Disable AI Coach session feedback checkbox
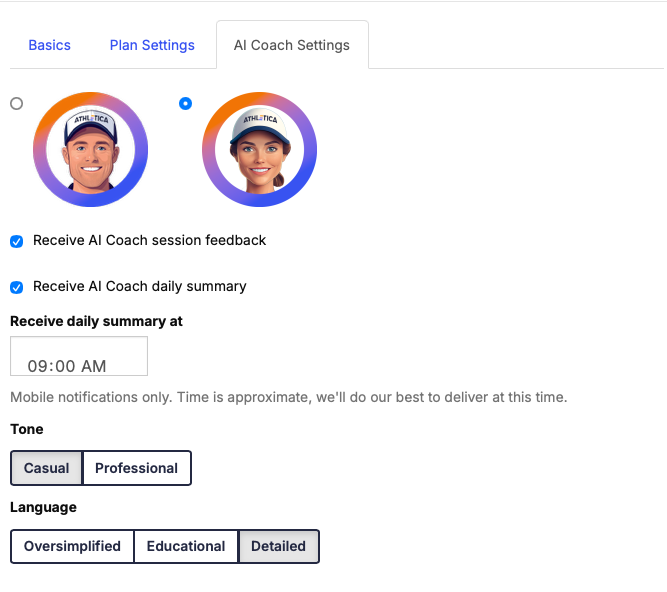This screenshot has width=667, height=592. pos(17,241)
